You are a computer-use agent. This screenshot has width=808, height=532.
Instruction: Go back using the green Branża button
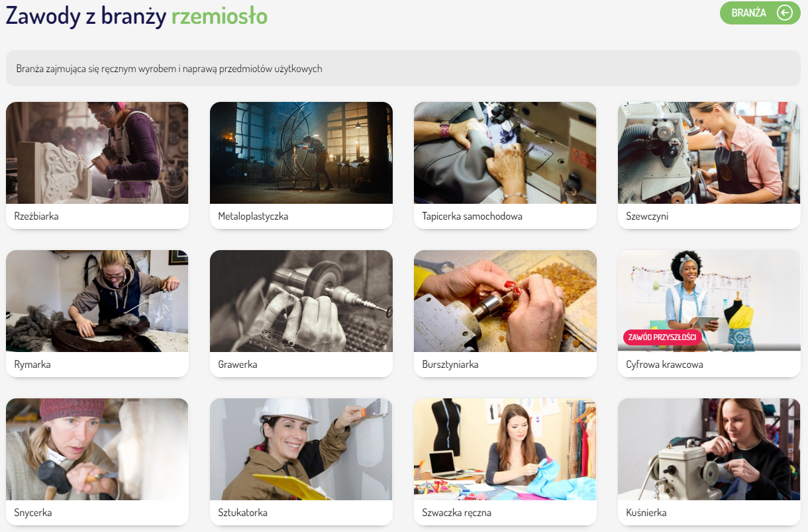click(750, 13)
